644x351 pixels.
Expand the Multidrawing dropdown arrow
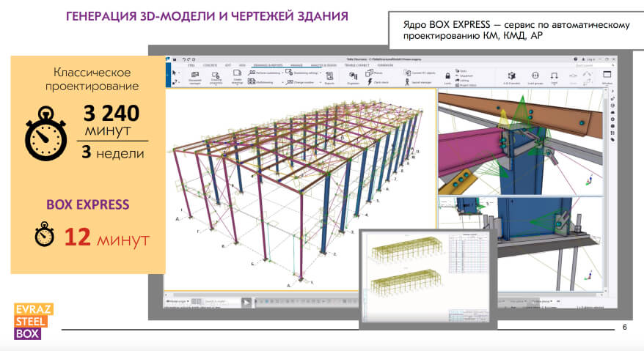[282, 82]
